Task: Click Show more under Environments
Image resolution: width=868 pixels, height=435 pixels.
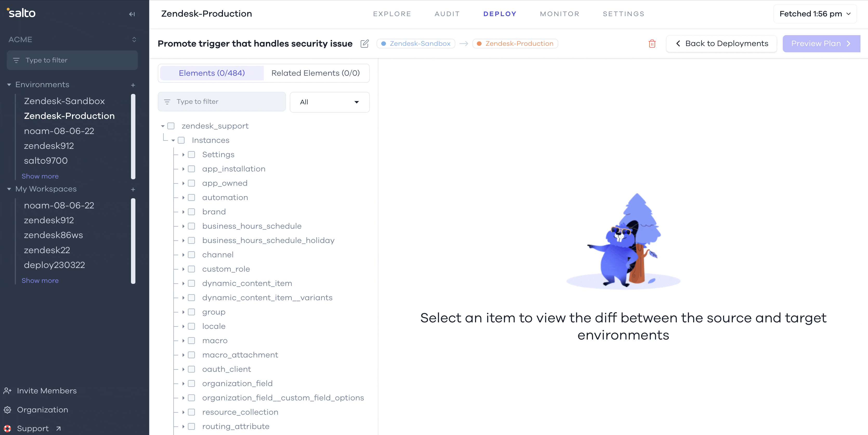Action: tap(40, 176)
